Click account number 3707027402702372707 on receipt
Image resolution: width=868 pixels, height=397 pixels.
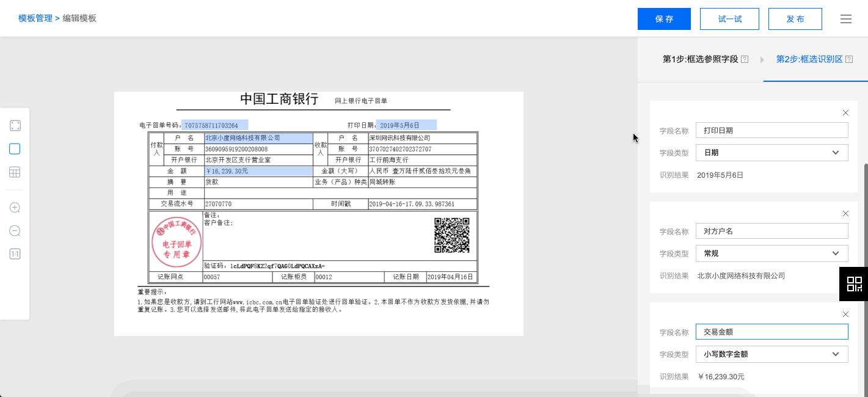(x=400, y=149)
